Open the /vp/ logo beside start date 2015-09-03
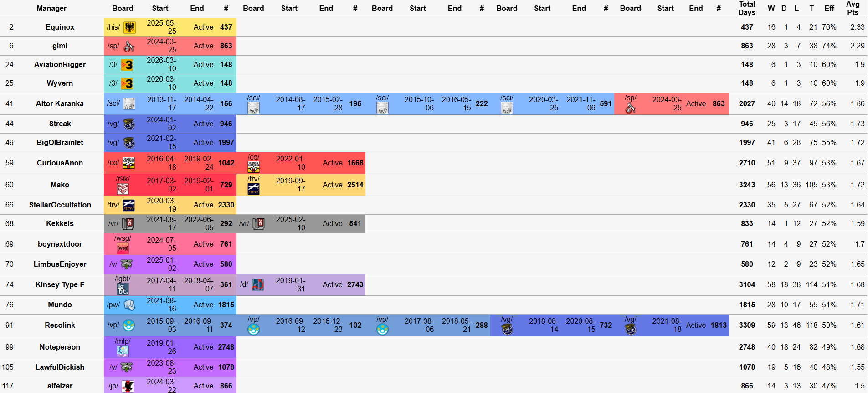The width and height of the screenshot is (868, 393). [128, 326]
